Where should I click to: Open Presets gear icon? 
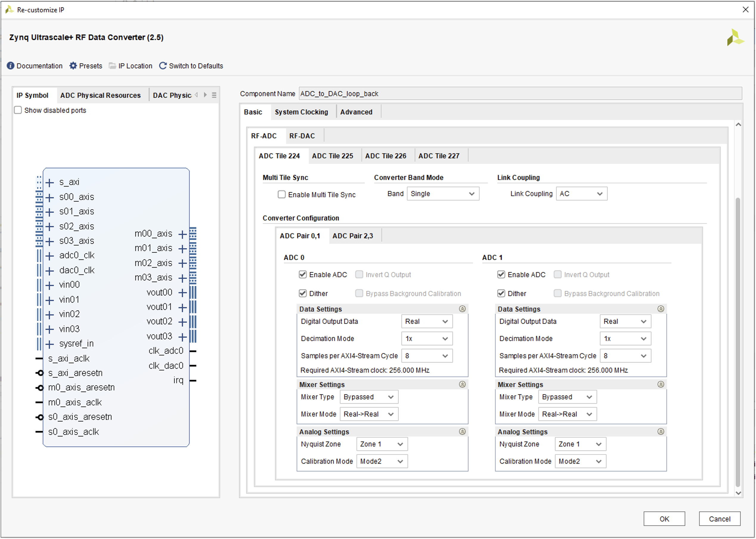[x=73, y=66]
